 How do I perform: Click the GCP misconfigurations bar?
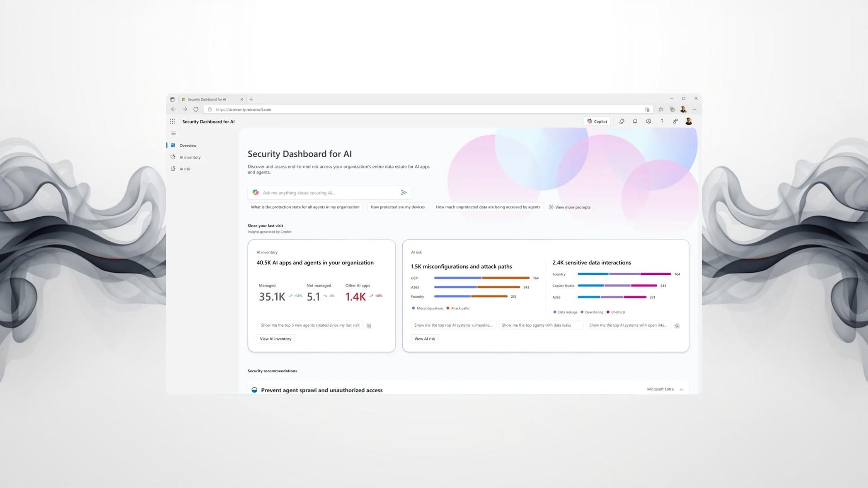coord(458,278)
